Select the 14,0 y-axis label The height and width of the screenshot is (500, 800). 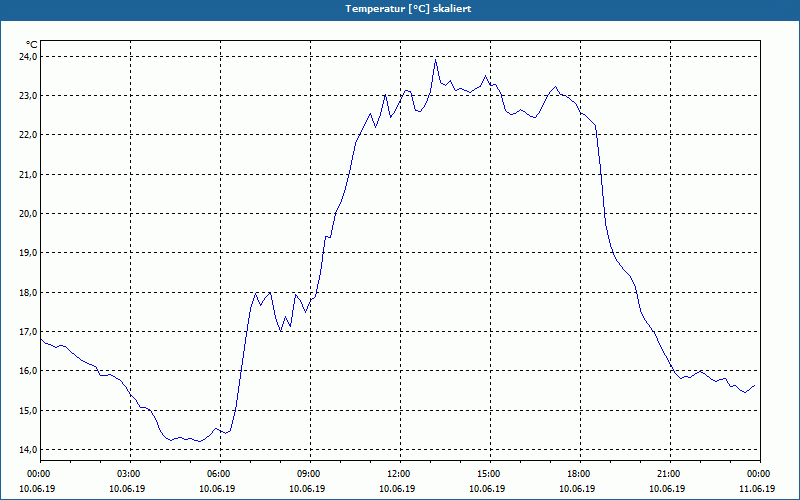click(29, 449)
